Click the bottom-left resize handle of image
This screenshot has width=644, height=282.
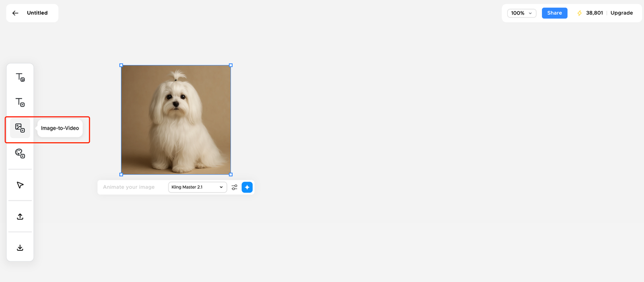click(x=121, y=174)
